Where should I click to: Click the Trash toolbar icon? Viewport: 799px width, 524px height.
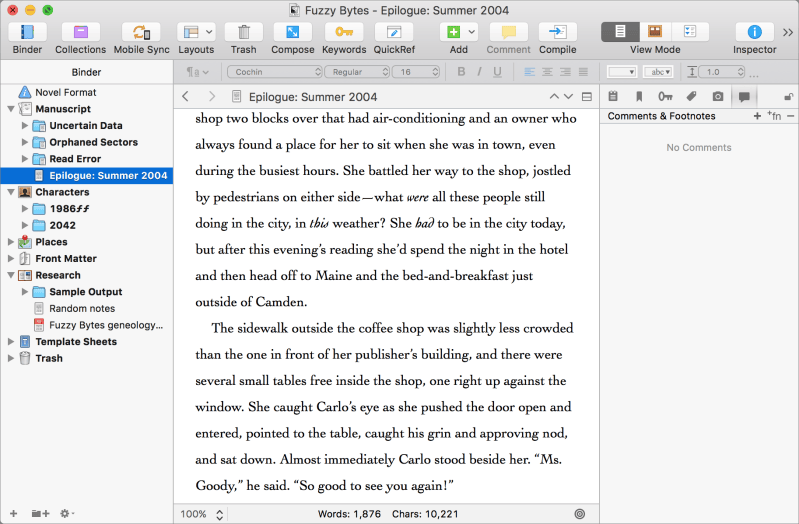coord(244,32)
